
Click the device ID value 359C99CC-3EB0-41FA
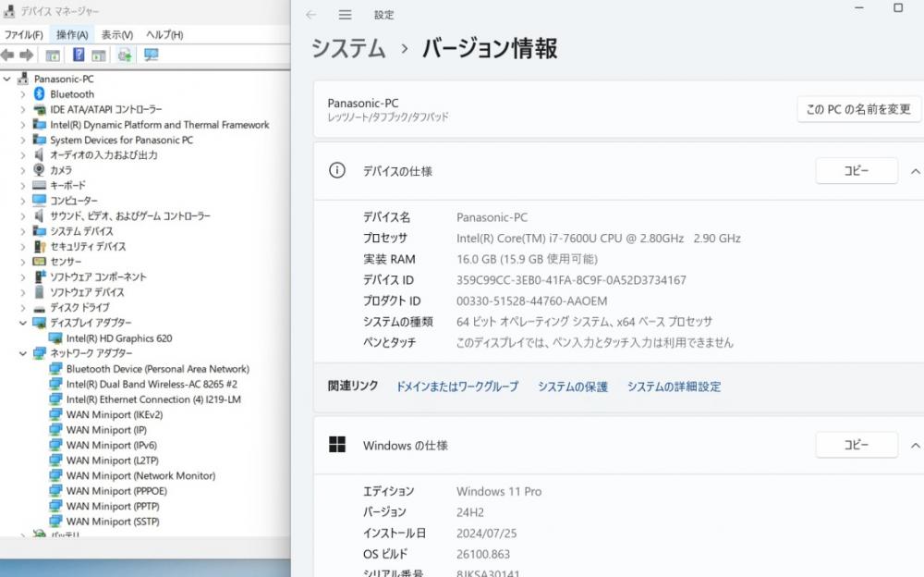571,280
